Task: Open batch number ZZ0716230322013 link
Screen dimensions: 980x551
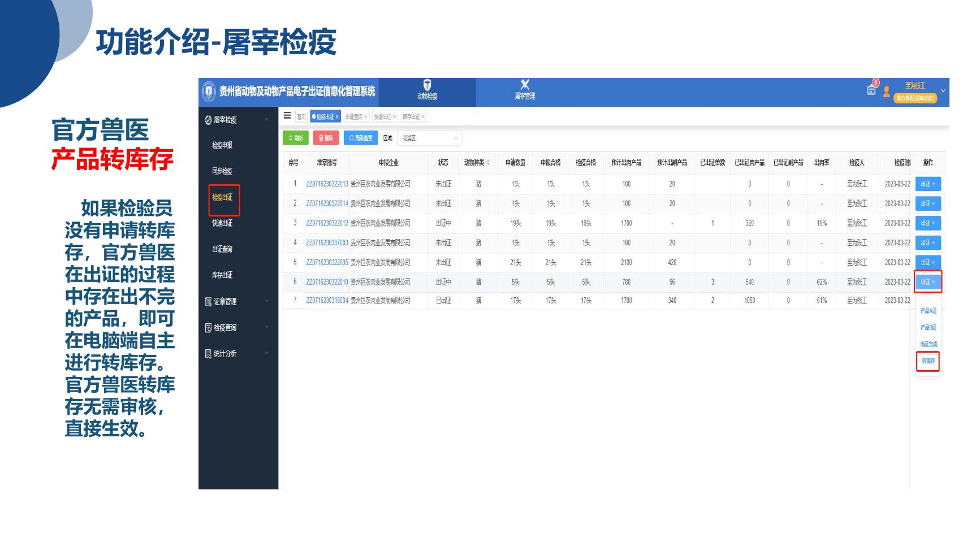Action: [327, 184]
